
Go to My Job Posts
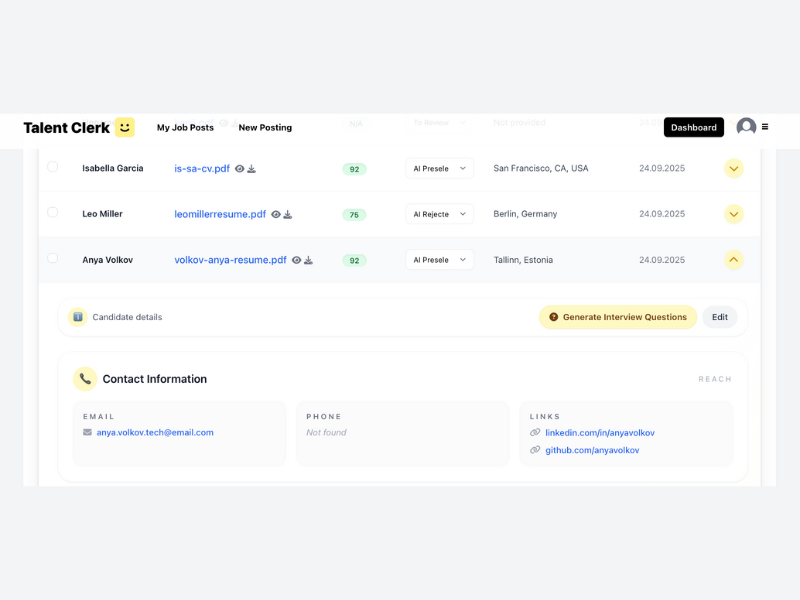(185, 128)
